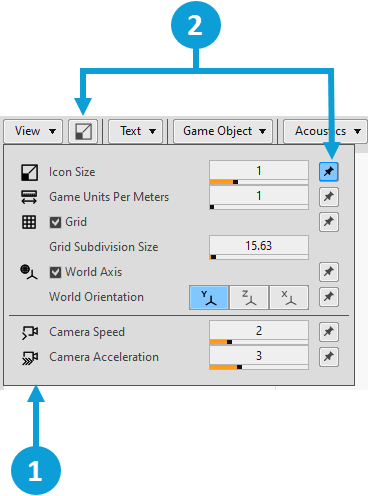Pin the World Orientation setting
The width and height of the screenshot is (368, 496).
click(329, 297)
